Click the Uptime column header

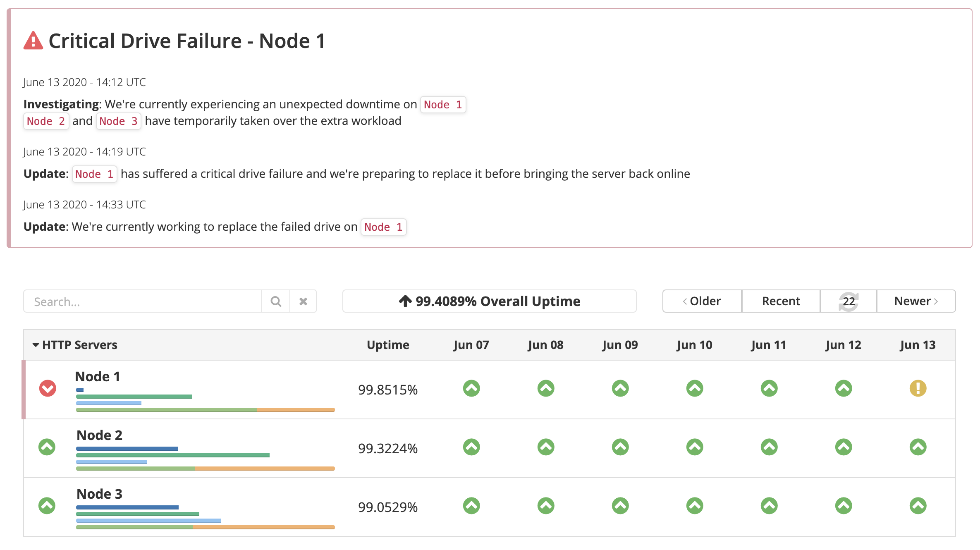pyautogui.click(x=387, y=345)
